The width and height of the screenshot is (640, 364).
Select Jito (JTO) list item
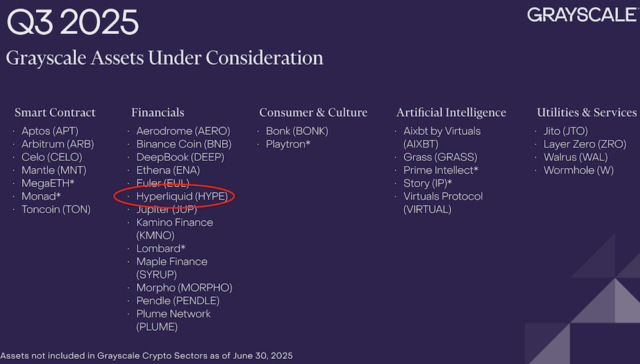(565, 131)
